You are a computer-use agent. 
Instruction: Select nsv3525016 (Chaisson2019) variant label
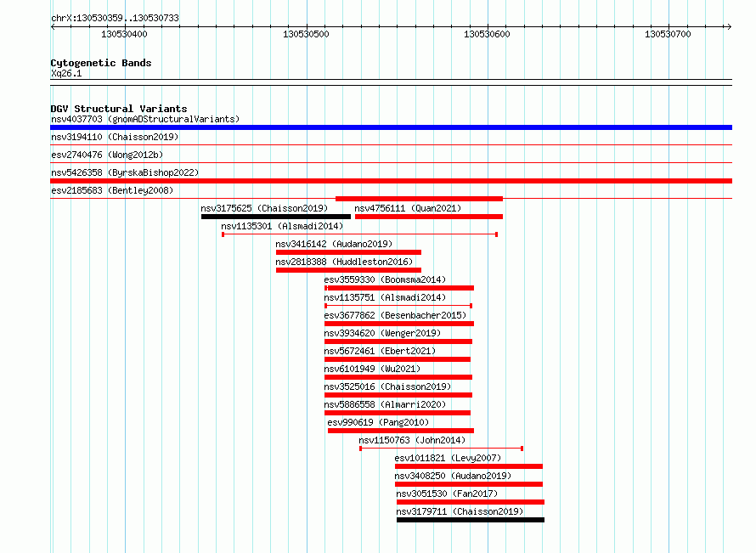pos(387,387)
